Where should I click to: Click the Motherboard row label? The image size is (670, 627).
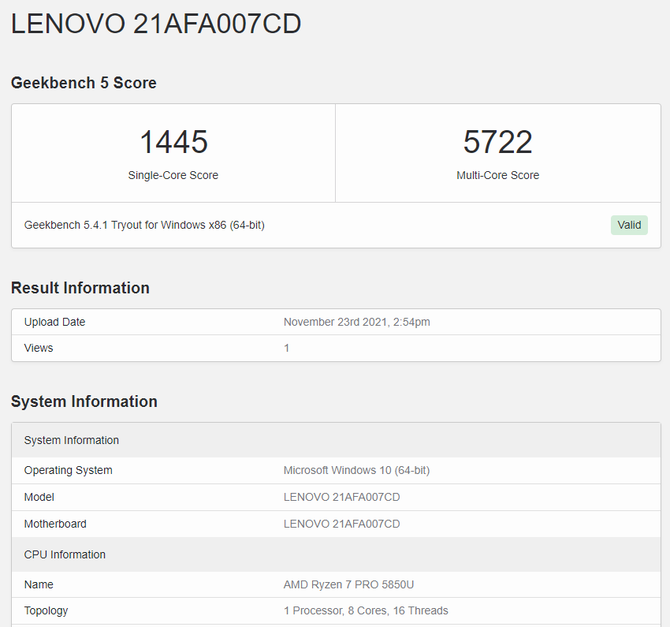point(55,524)
